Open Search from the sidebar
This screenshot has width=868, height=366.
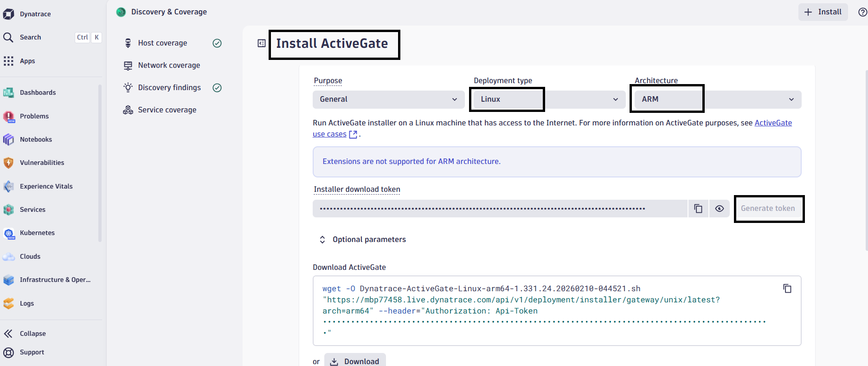point(30,37)
